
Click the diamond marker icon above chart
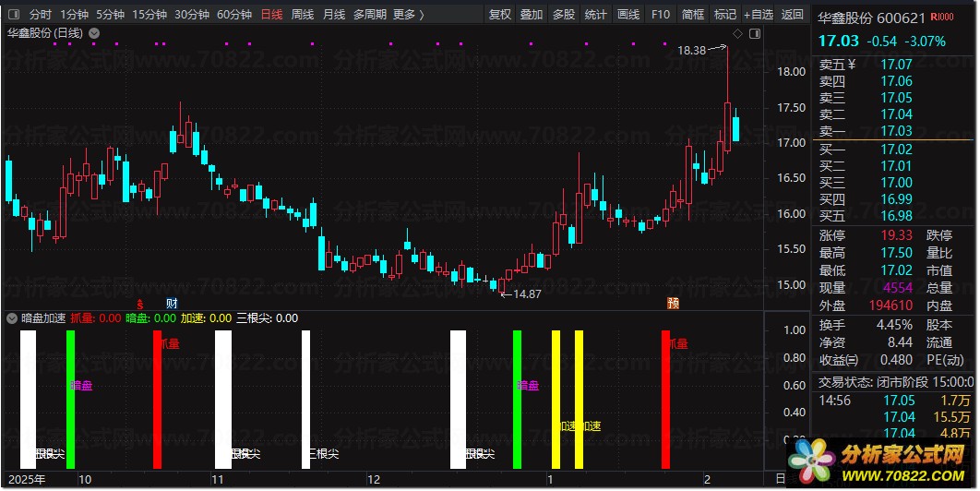click(x=737, y=34)
